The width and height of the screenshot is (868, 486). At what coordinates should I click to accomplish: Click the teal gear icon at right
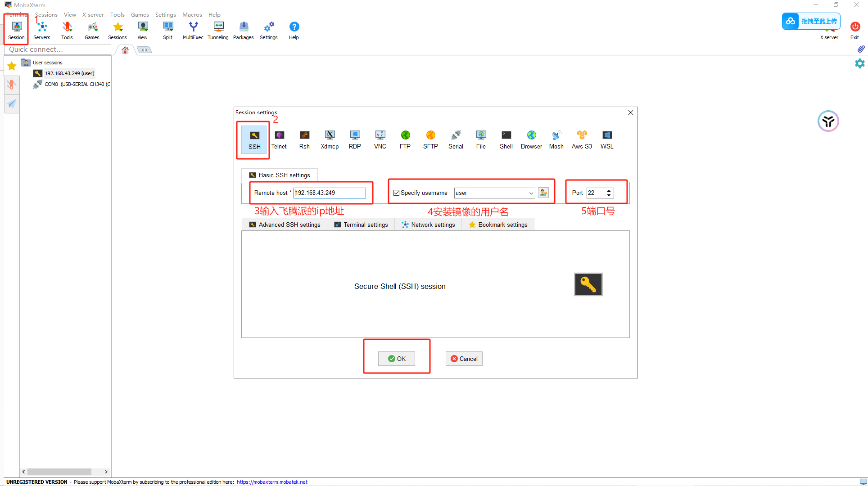(860, 63)
